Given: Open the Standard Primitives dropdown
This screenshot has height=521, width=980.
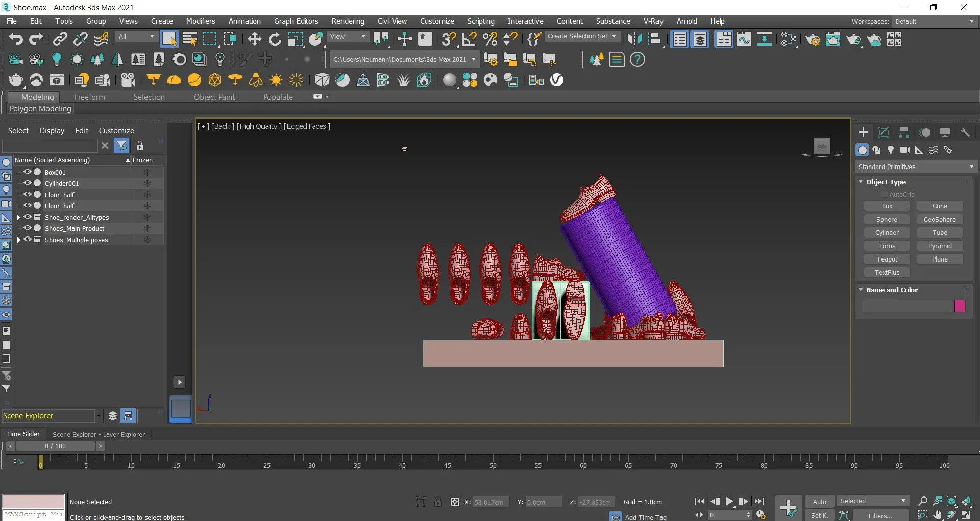Looking at the screenshot, I should [x=916, y=167].
